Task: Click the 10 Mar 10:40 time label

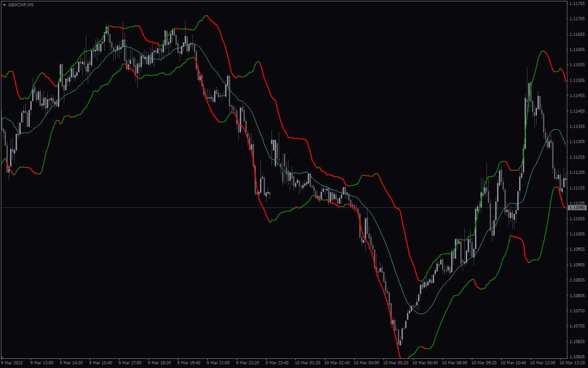Action: click(x=513, y=363)
